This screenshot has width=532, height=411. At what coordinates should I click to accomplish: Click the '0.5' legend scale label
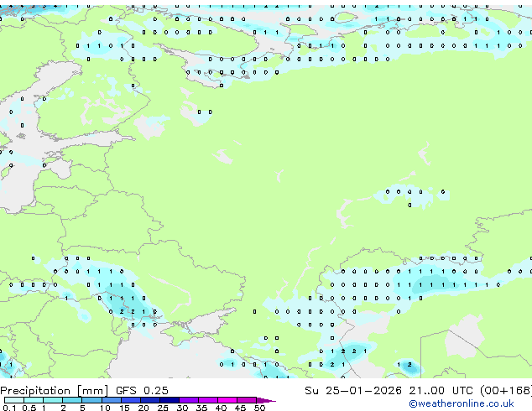29,408
